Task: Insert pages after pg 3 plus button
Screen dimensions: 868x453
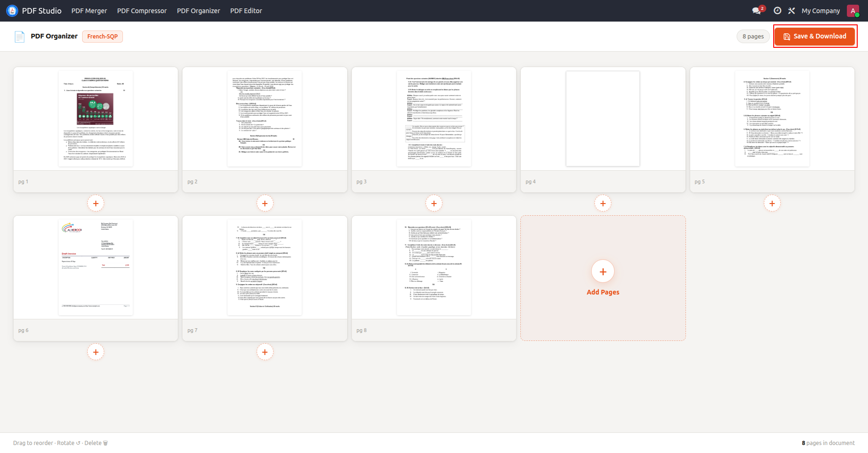Action: tap(434, 203)
